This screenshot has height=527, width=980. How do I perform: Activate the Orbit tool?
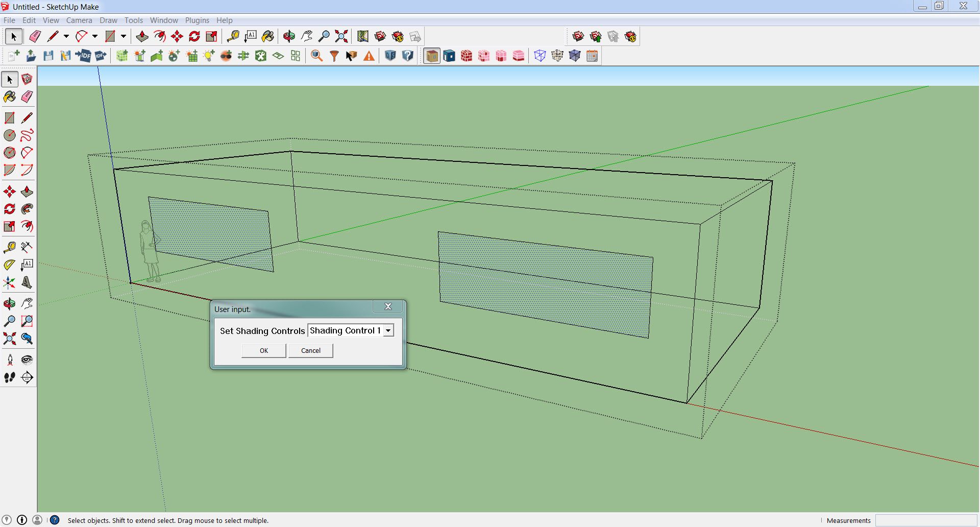[x=9, y=303]
